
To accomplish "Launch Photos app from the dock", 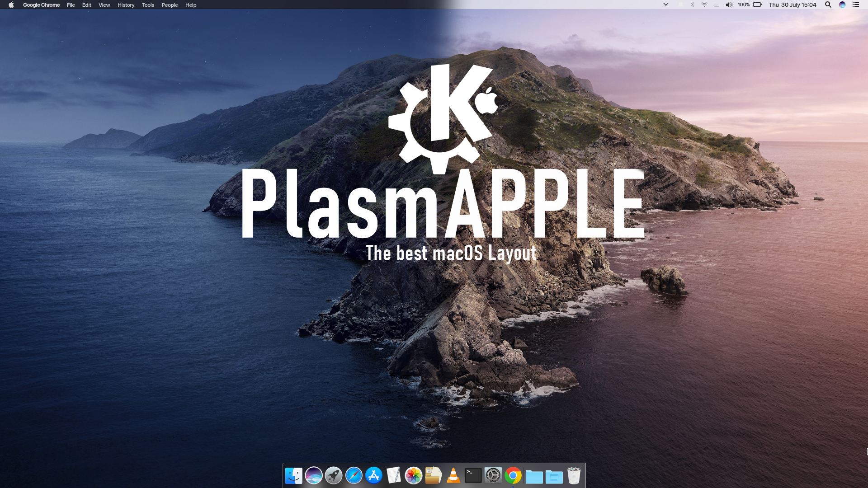I will point(413,475).
